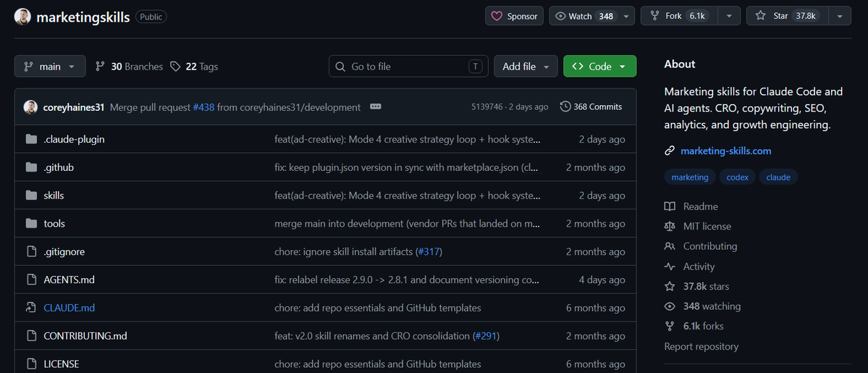Open the AGENTS.md file

click(x=69, y=280)
